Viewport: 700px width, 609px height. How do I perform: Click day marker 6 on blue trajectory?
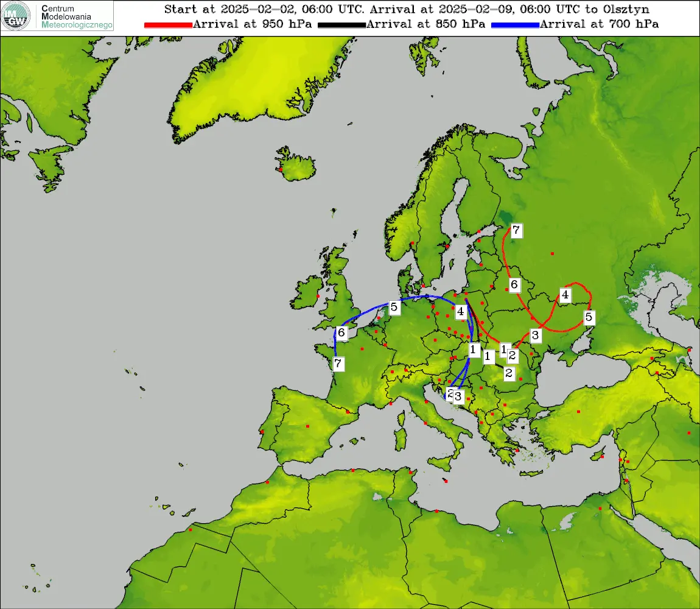click(341, 333)
